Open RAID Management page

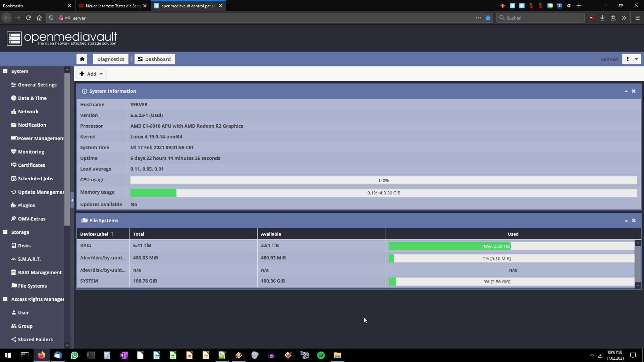click(x=36, y=273)
